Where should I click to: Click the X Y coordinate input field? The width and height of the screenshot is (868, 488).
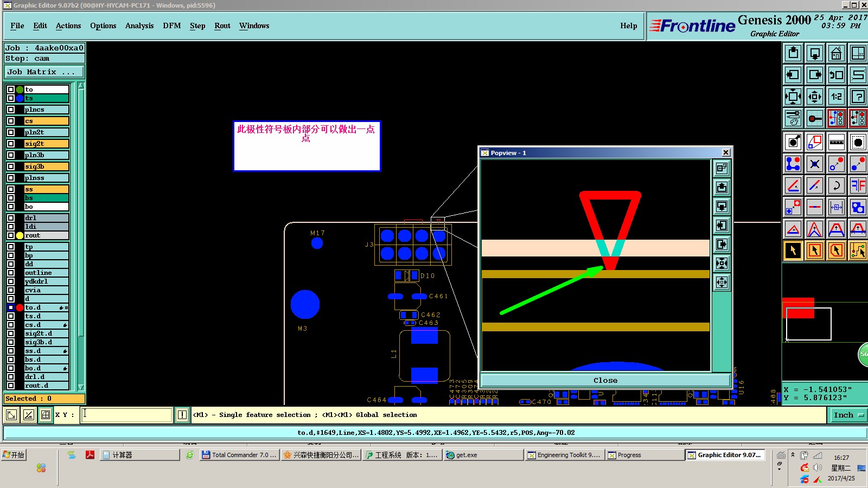click(x=127, y=415)
